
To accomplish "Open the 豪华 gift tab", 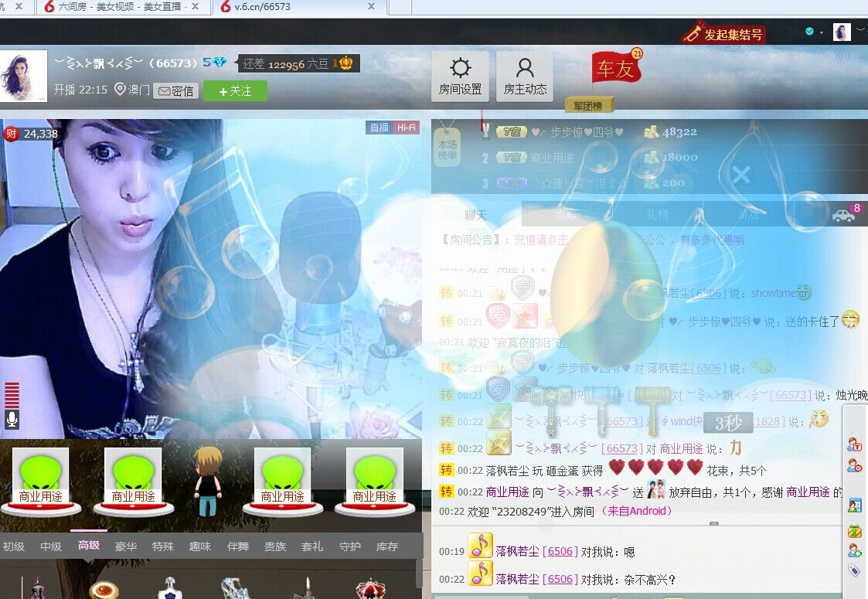I will (126, 546).
